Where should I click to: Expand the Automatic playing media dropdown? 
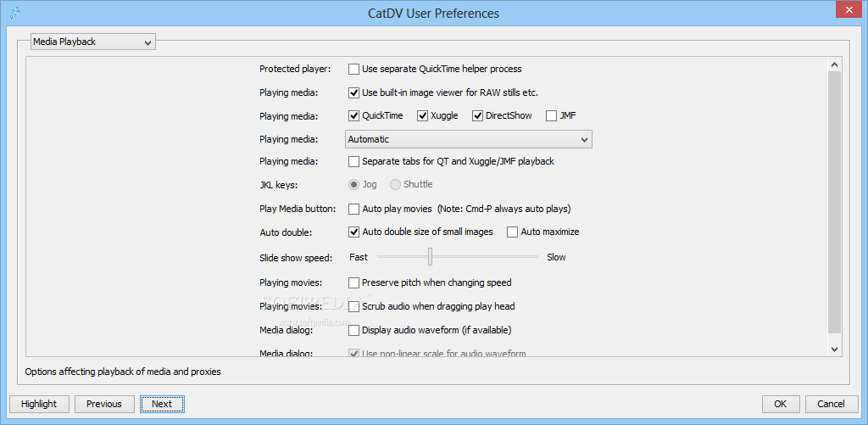(468, 140)
